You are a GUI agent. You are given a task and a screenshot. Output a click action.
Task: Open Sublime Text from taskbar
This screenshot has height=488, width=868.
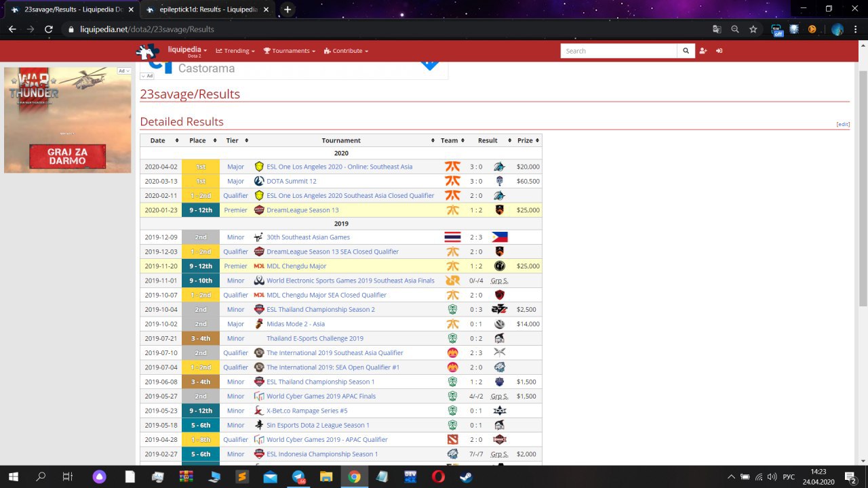(x=242, y=476)
